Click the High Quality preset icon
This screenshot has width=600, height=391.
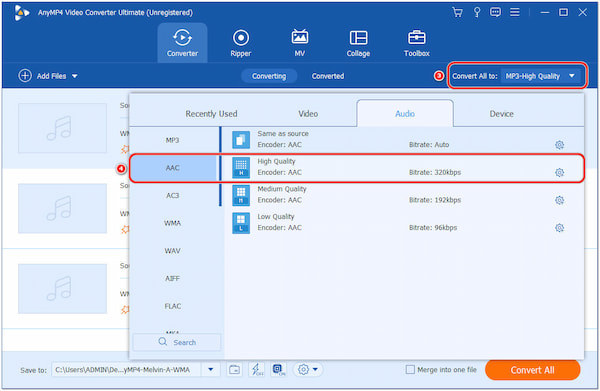click(241, 167)
